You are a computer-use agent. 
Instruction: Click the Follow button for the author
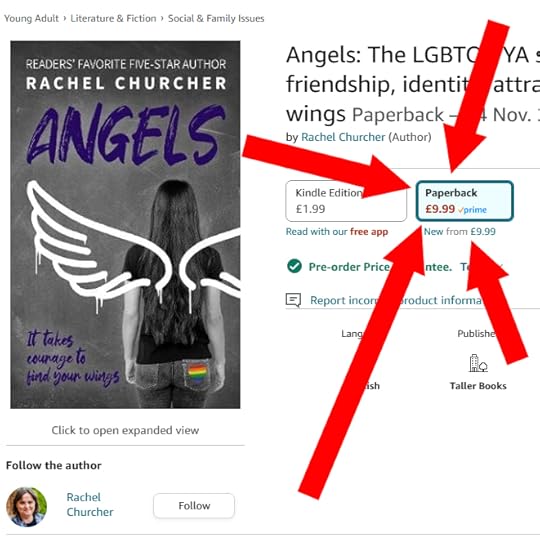coord(194,506)
